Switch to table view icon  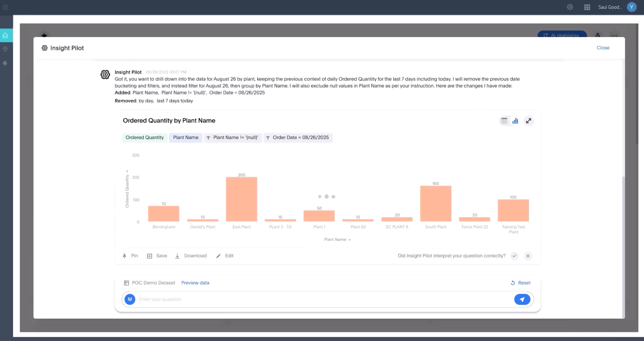[x=504, y=121]
